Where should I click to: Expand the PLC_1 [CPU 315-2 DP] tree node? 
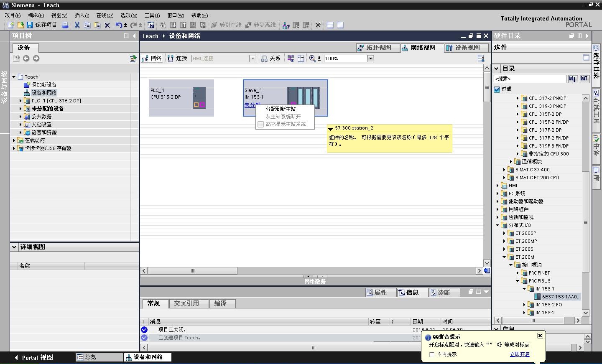(20, 101)
